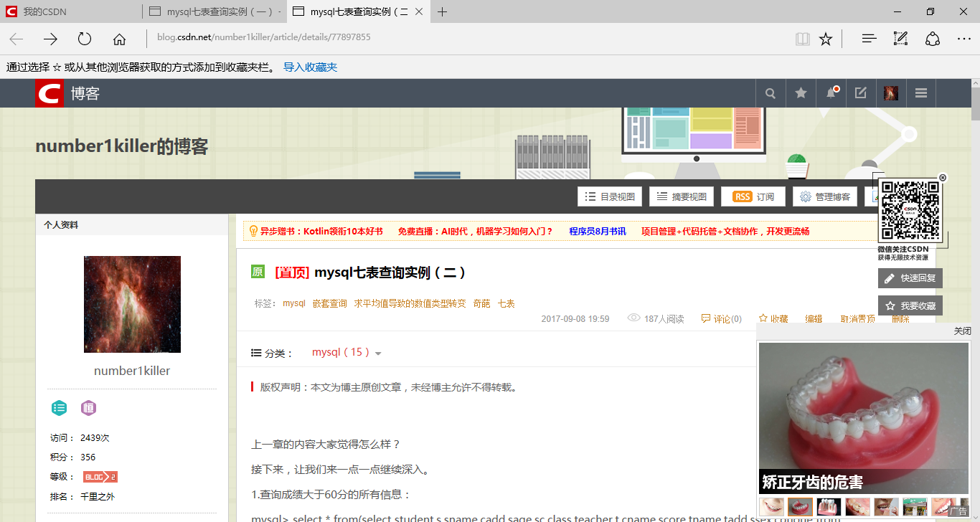Click 快速回复 button
Viewport: 980px width, 522px height.
click(x=910, y=278)
